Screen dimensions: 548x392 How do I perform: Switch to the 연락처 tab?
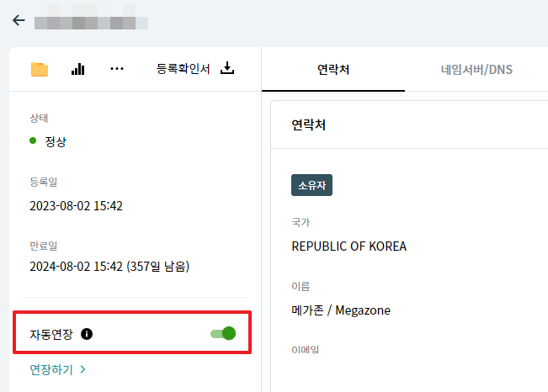pyautogui.click(x=333, y=69)
